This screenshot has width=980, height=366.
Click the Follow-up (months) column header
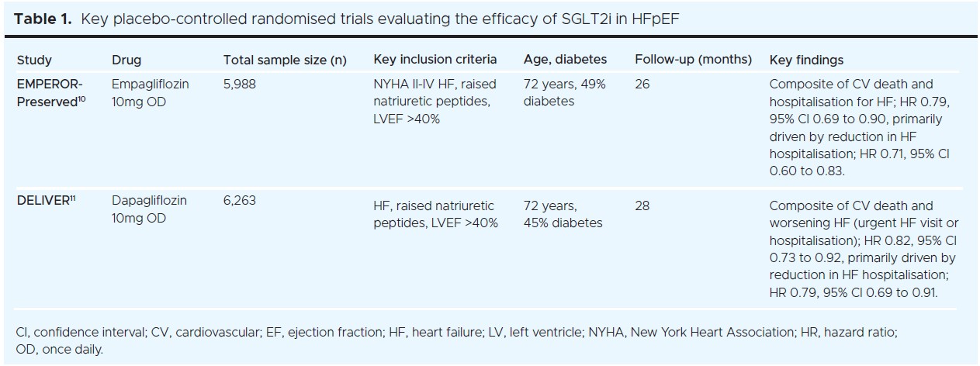tap(693, 60)
